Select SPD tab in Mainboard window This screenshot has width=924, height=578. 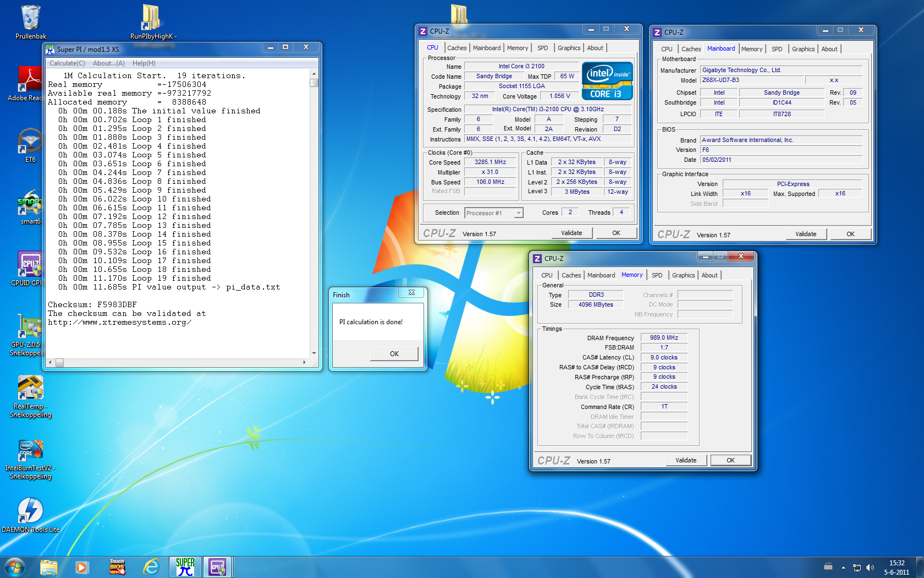777,49
